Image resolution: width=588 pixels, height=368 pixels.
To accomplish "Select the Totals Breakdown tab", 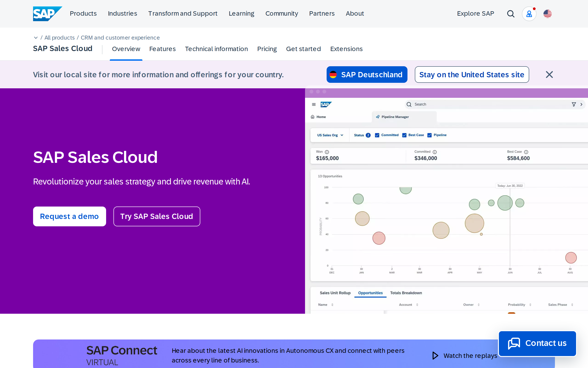I will click(x=406, y=293).
